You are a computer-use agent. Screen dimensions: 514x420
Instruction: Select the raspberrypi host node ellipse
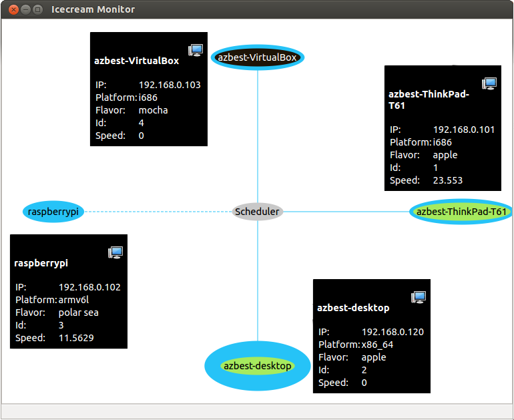pos(53,212)
